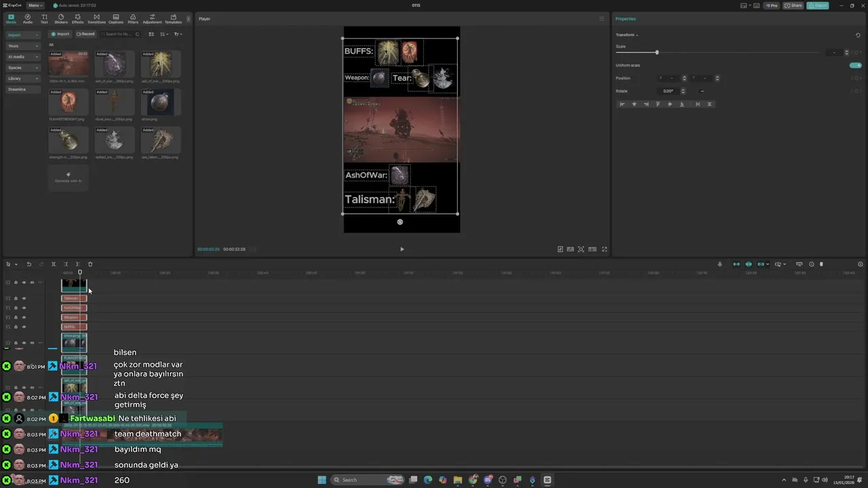Open the Stickers tab
The image size is (868, 488).
(x=61, y=18)
